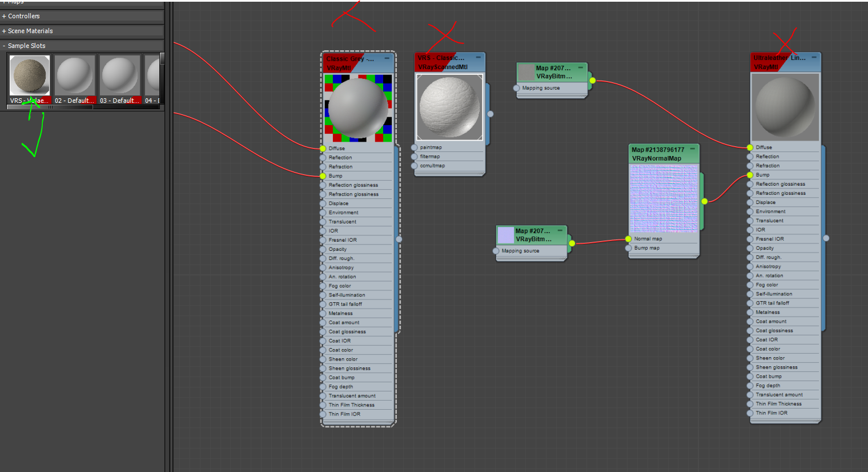868x472 pixels.
Task: Expand the Scene Materials rollout
Action: click(82, 31)
